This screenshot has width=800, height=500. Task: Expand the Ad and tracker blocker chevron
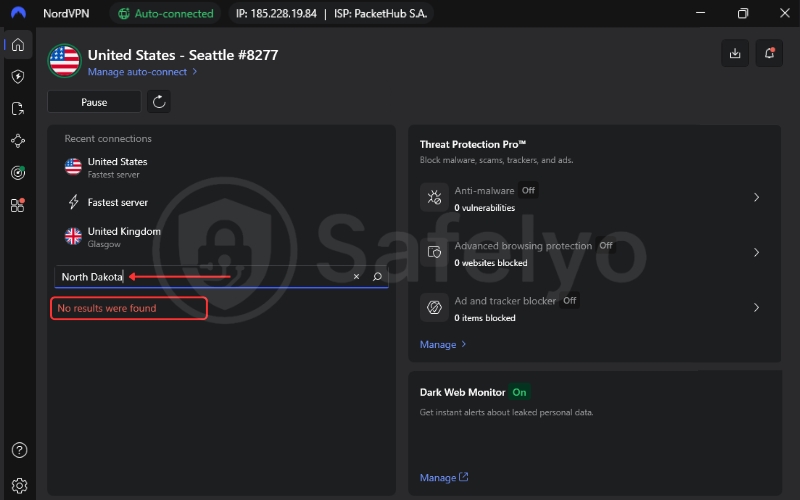coord(756,308)
